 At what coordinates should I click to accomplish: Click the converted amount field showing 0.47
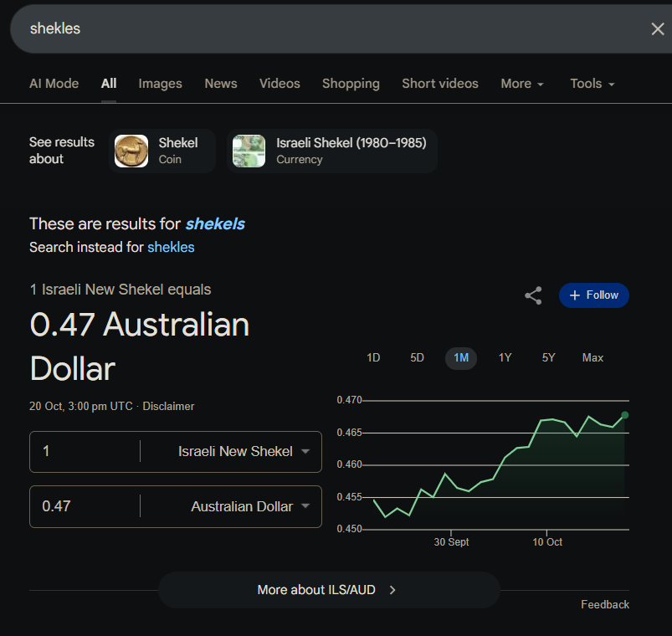click(x=85, y=506)
